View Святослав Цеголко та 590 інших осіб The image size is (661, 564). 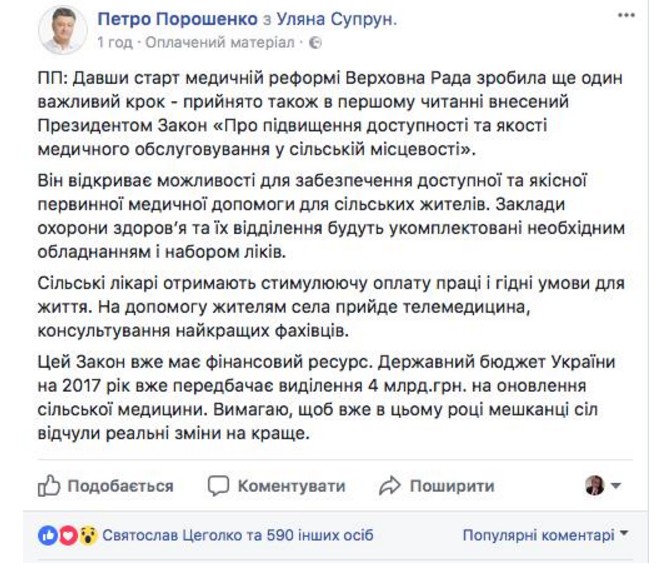tap(238, 535)
